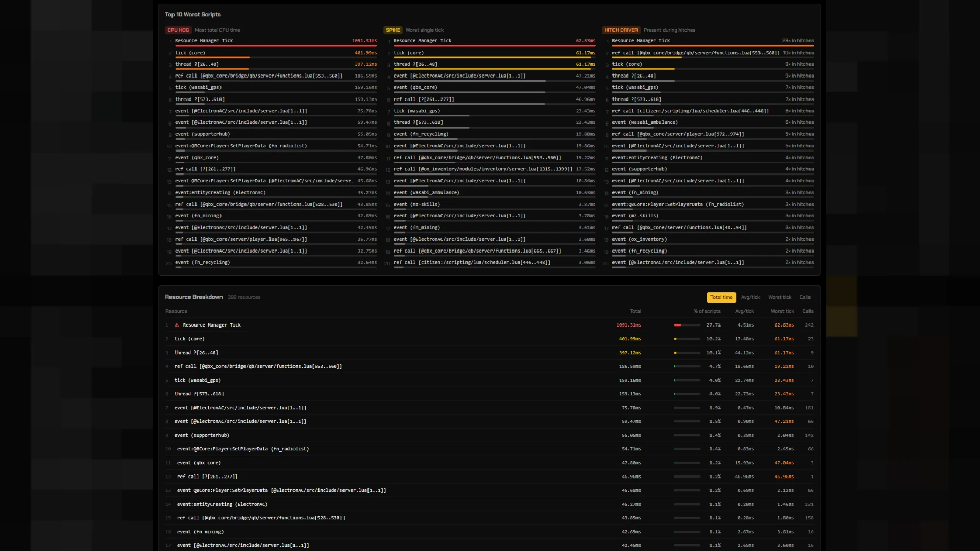This screenshot has width=980, height=551.
Task: Click event:entityCreating (ElectronAC) row in Resource Breakdown
Action: (x=489, y=504)
